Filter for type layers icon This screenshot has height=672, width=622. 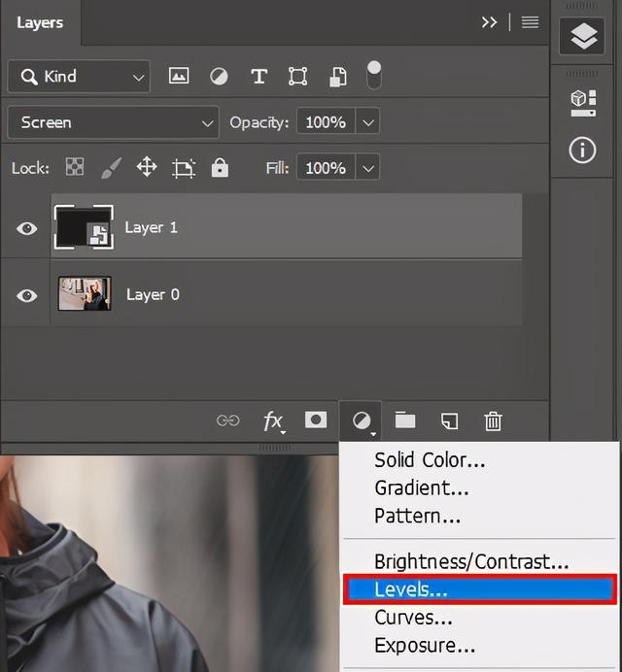(x=259, y=77)
